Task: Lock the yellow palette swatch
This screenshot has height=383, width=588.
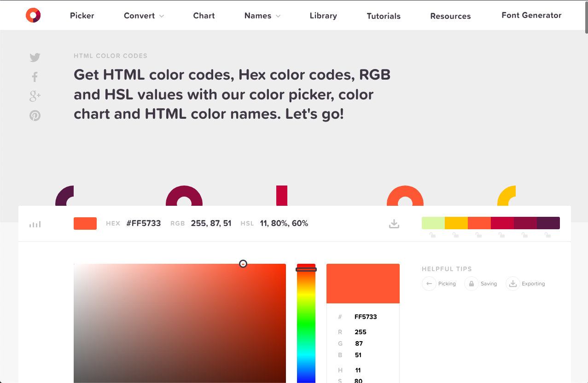Action: pos(455,235)
